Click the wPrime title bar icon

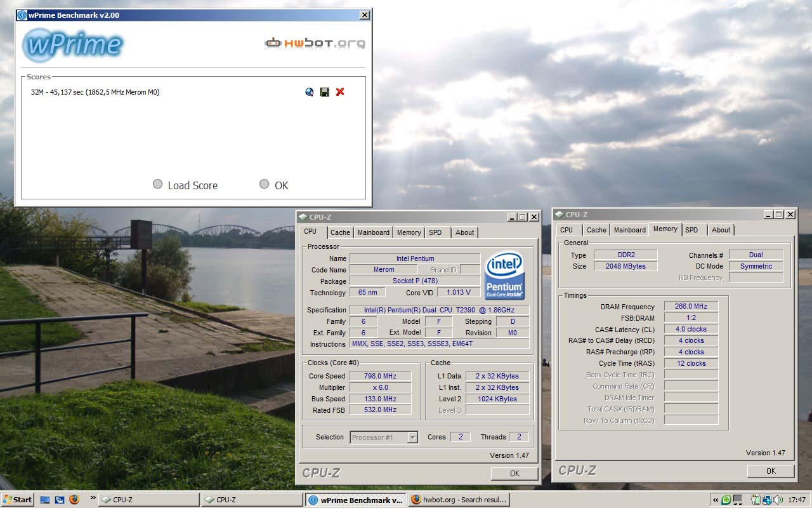[x=22, y=15]
